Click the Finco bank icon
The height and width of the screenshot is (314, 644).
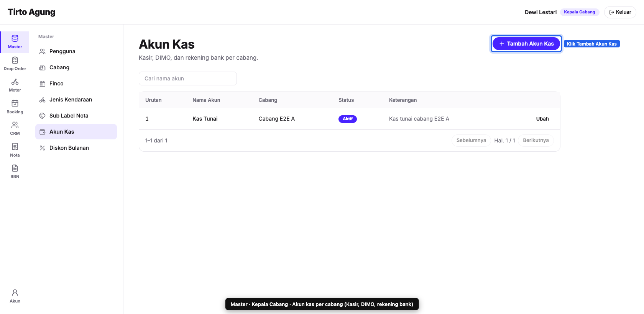(43, 83)
